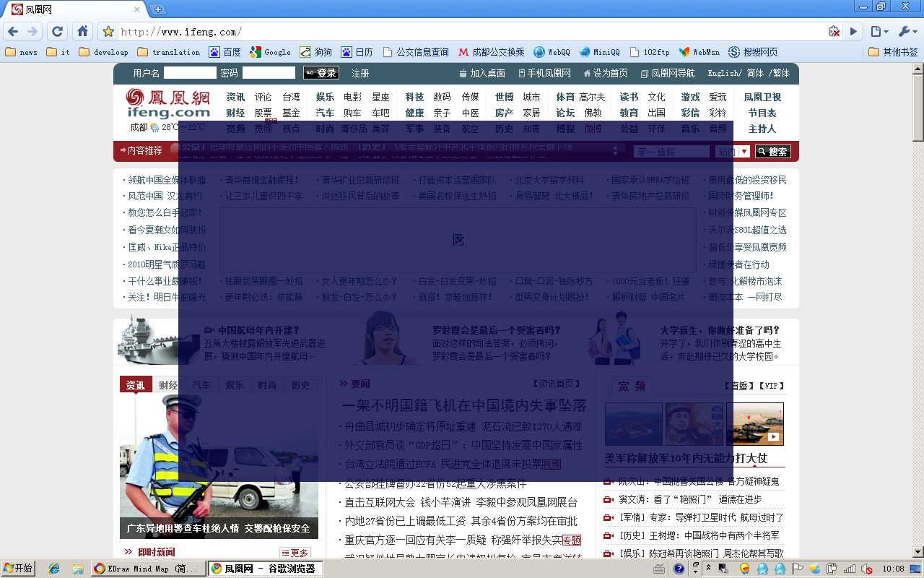Click the blocked pop-up icon in the address bar

point(834,32)
